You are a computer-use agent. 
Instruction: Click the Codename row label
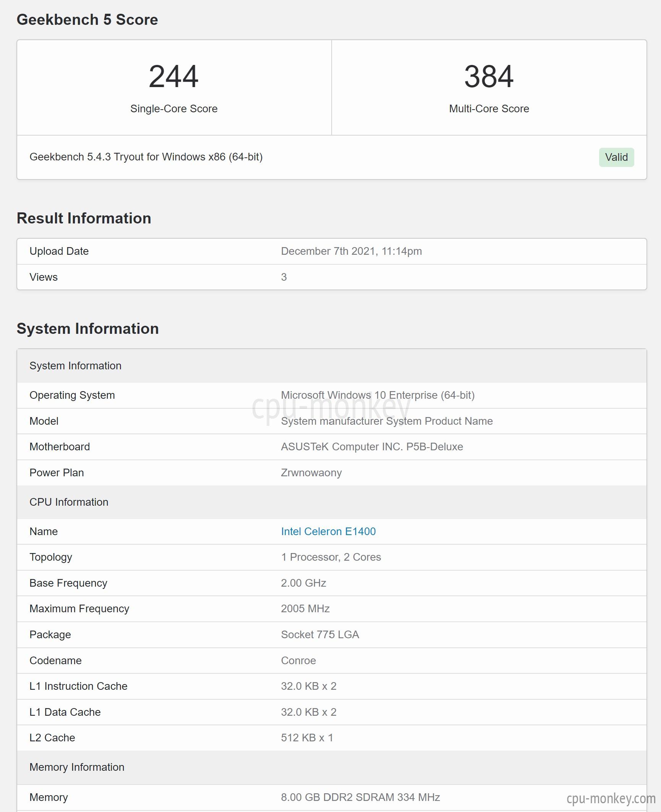(x=55, y=660)
